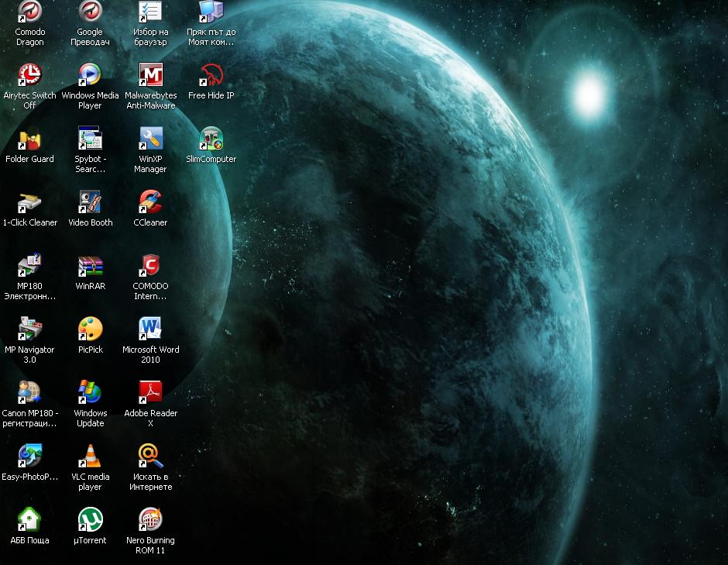Click the Malwarebytes Anti-Malware icon
This screenshot has height=565, width=728.
[150, 75]
